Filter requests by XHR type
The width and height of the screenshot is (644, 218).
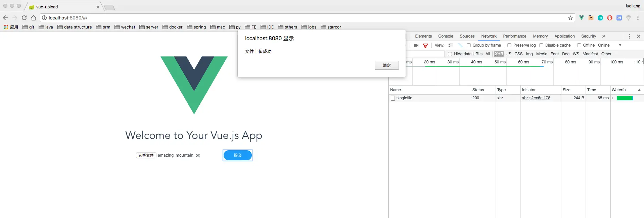point(499,54)
